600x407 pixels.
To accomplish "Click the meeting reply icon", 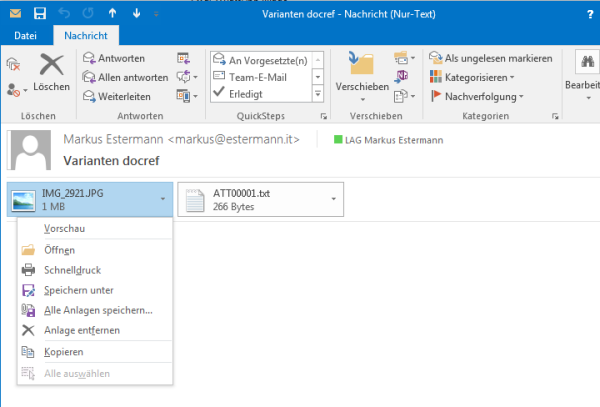I will [184, 58].
